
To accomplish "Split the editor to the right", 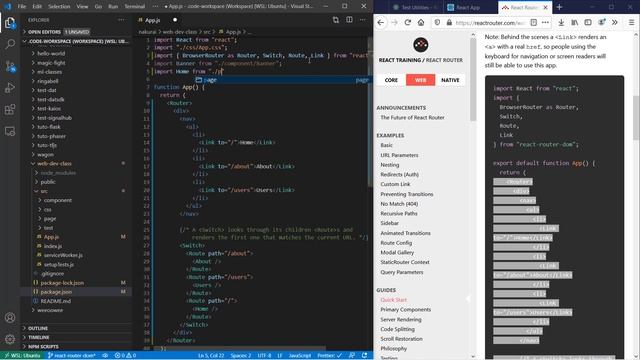I will click(349, 20).
